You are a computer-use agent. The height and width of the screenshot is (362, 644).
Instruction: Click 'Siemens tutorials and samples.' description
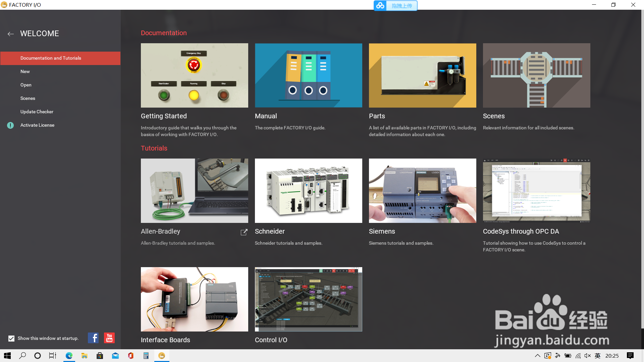[401, 243]
